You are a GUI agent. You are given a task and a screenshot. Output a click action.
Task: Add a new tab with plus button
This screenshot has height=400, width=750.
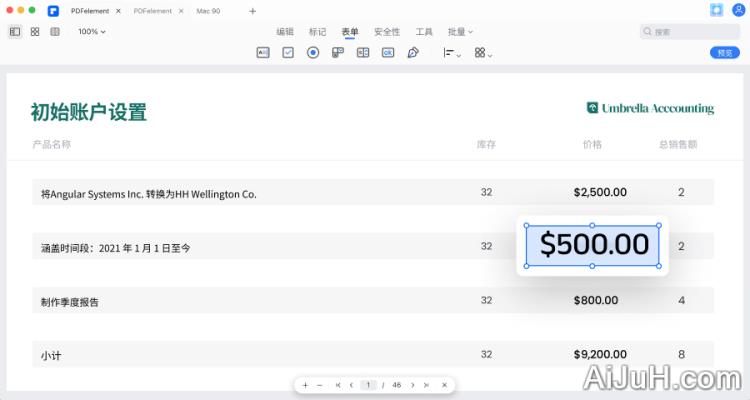click(252, 11)
